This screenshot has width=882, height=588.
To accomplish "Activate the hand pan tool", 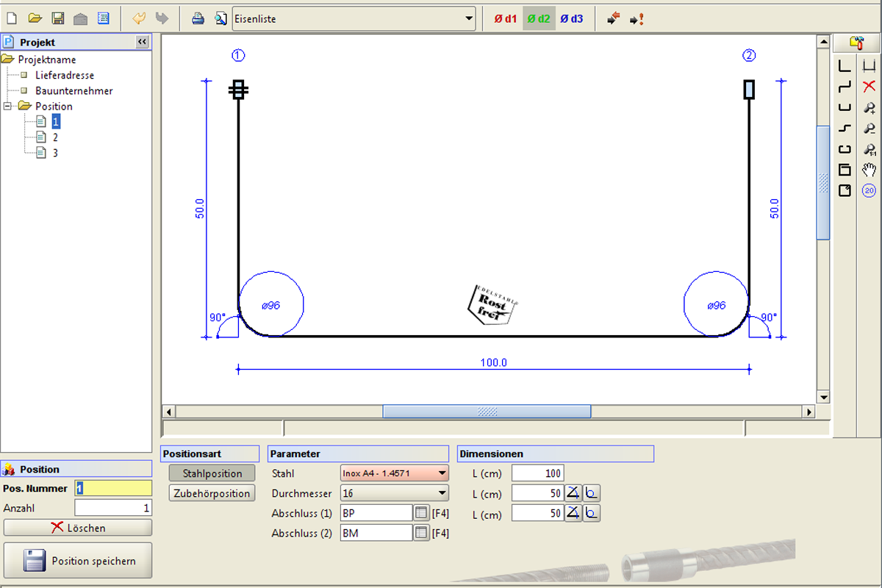I will pos(870,171).
